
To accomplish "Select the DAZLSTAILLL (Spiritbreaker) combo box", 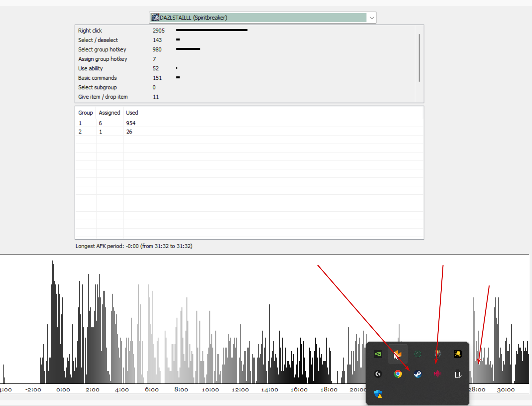I will [x=263, y=18].
